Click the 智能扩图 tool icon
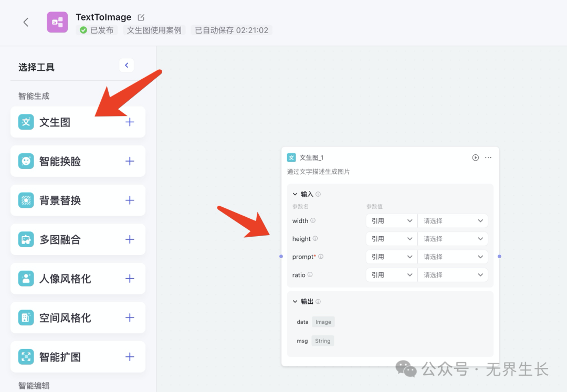 click(26, 357)
